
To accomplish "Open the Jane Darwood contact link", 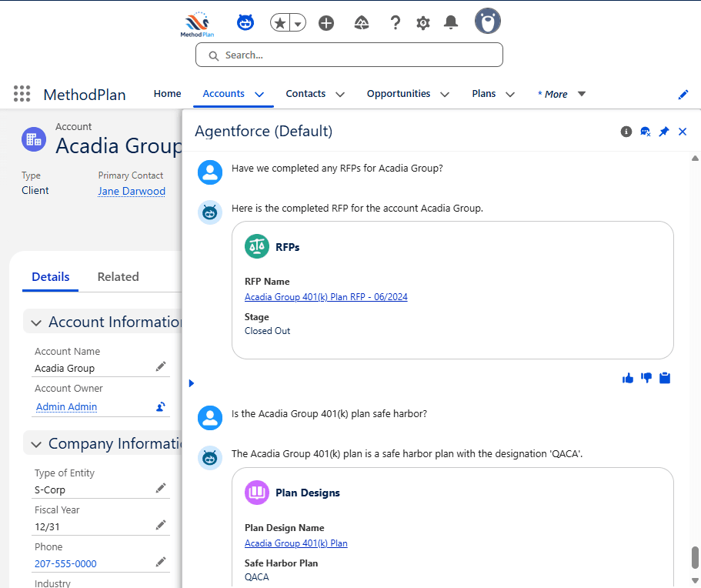I will click(x=132, y=191).
